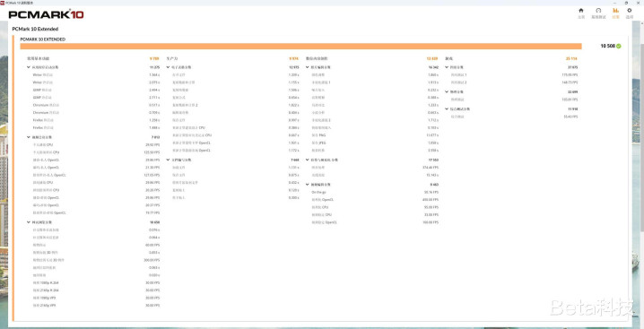Collapse the photo editing group with PNG and JPEG rows
Viewport: 644px width, 329px height.
[x=308, y=67]
